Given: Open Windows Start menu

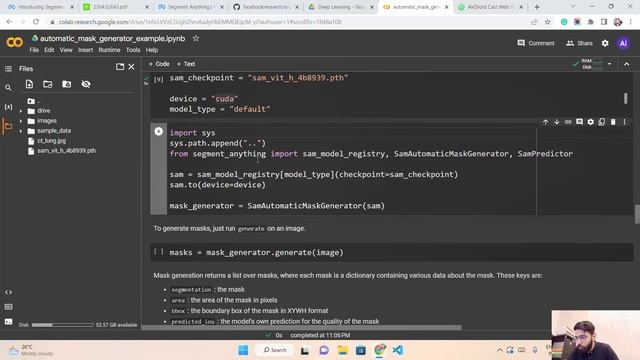Looking at the screenshot, I should [243, 350].
